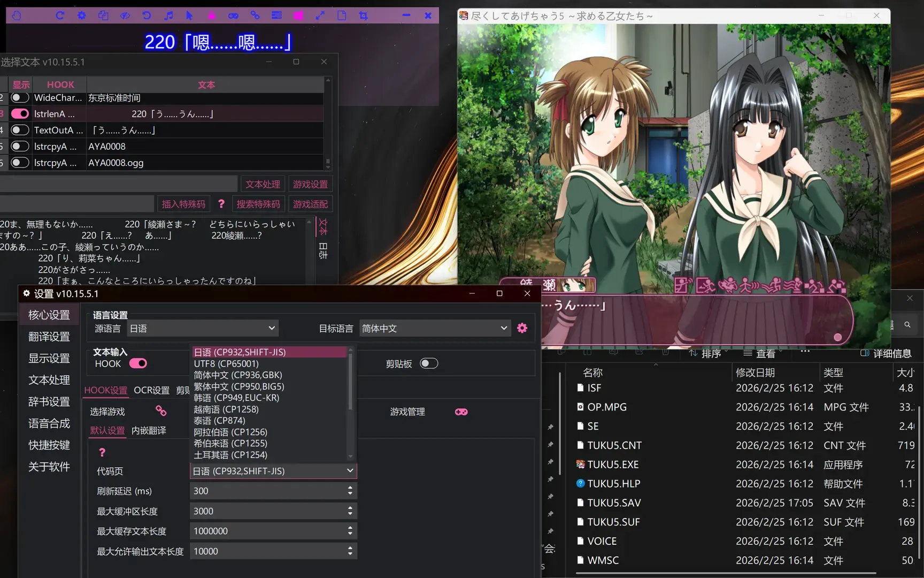Open the 内嵌翻译 embedded translation tab
Screen dimensions: 924x578
pyautogui.click(x=149, y=430)
